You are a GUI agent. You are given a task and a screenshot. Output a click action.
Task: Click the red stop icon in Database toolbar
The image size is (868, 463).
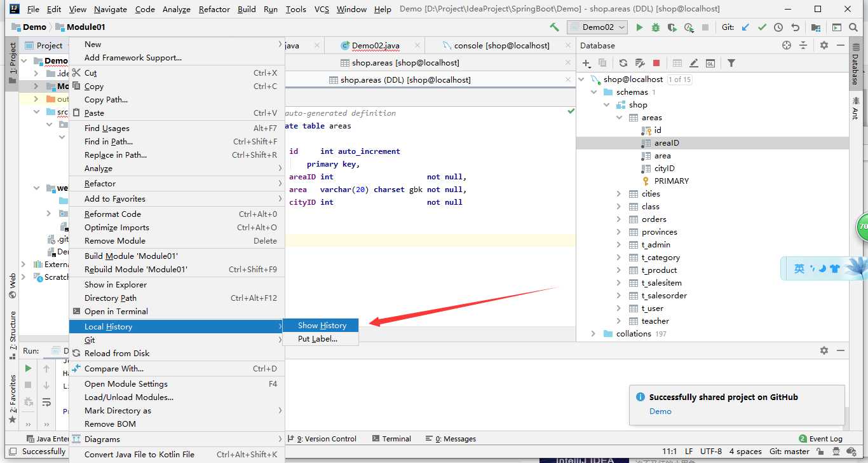point(656,63)
